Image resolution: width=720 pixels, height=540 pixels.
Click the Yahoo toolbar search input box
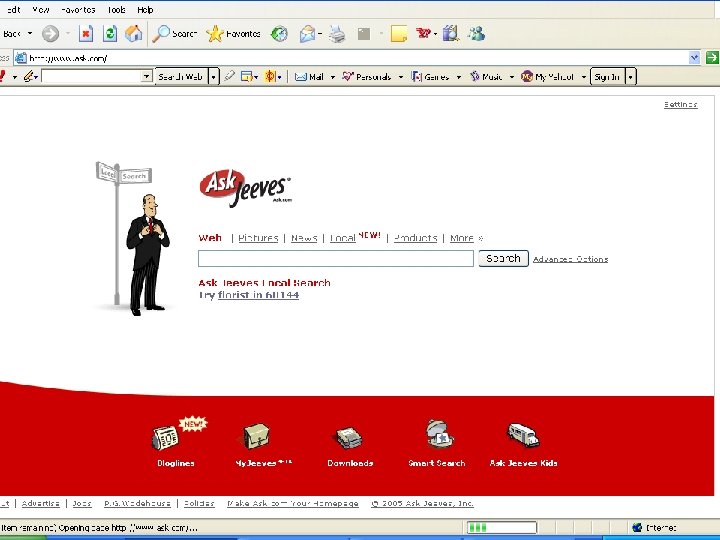[x=91, y=76]
